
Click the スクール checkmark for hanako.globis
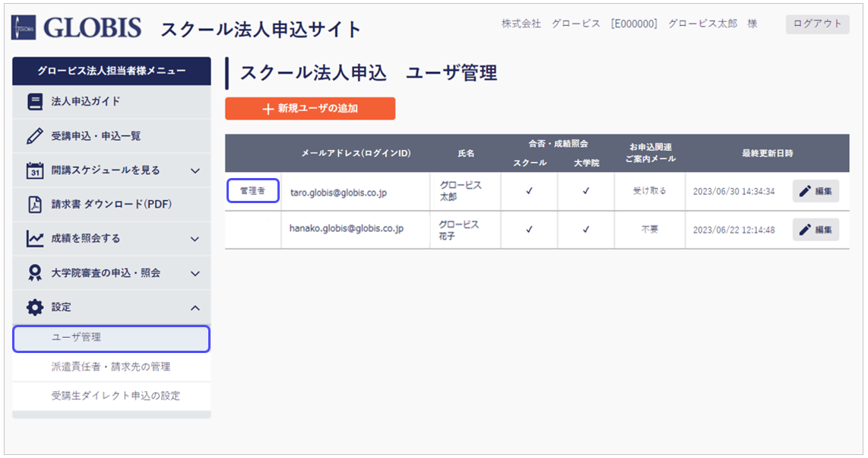tap(529, 229)
